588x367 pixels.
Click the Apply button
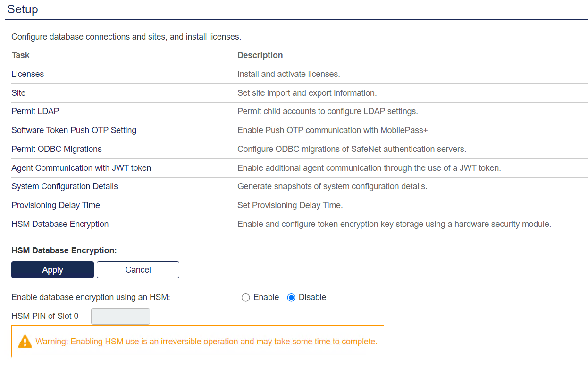tap(52, 269)
